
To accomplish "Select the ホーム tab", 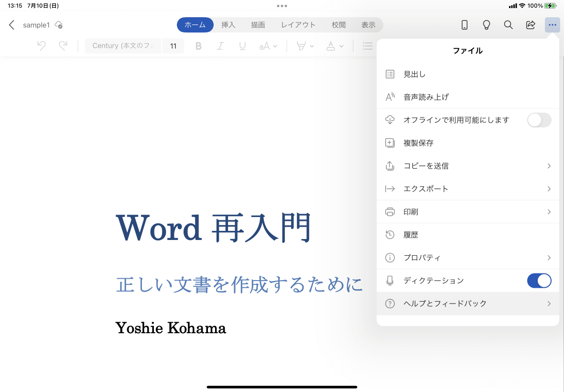I will [195, 25].
